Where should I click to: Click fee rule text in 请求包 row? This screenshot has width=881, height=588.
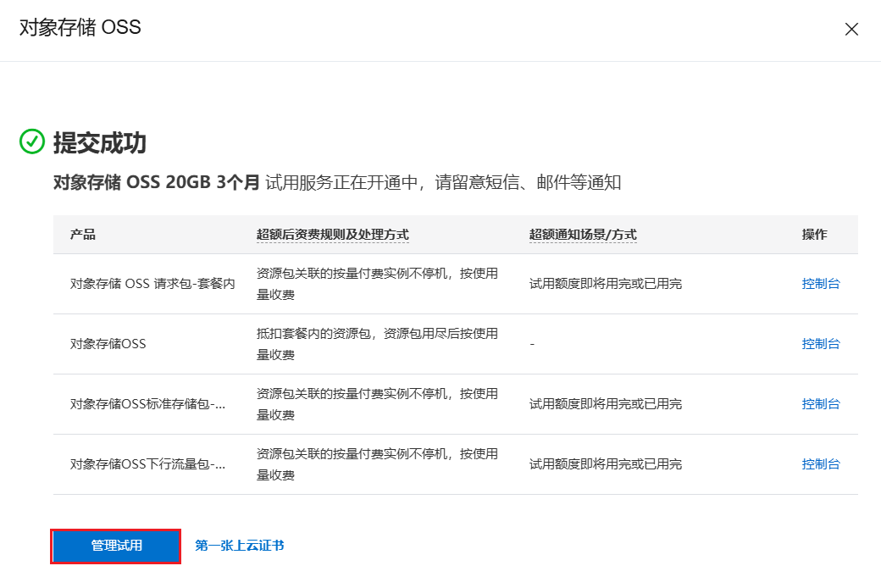tap(377, 284)
